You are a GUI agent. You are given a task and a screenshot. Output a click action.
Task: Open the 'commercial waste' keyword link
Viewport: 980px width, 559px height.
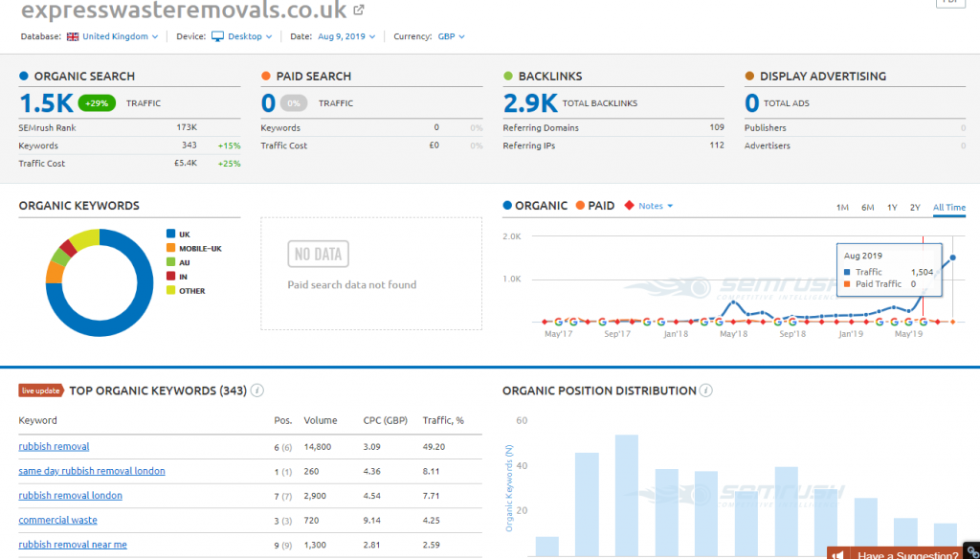[58, 520]
